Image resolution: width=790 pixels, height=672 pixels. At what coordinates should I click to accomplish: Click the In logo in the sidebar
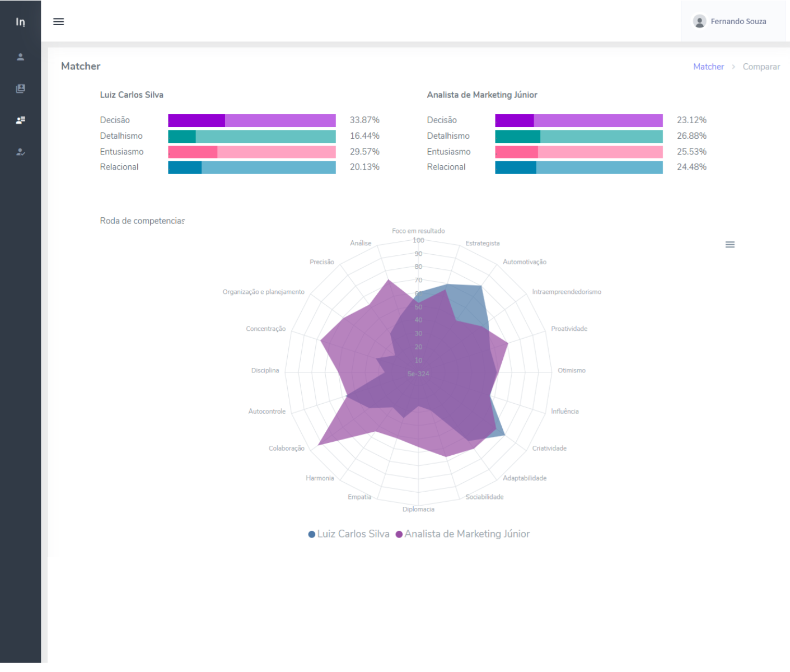[x=20, y=22]
